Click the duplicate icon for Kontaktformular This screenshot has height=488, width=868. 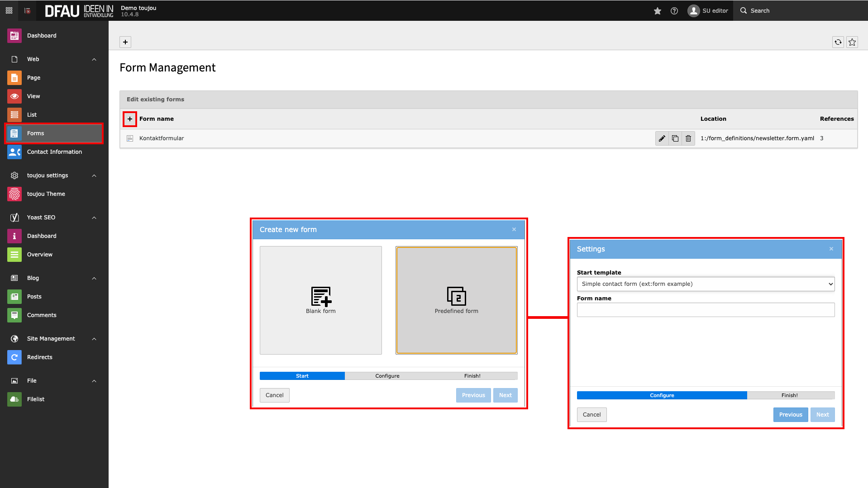[675, 138]
